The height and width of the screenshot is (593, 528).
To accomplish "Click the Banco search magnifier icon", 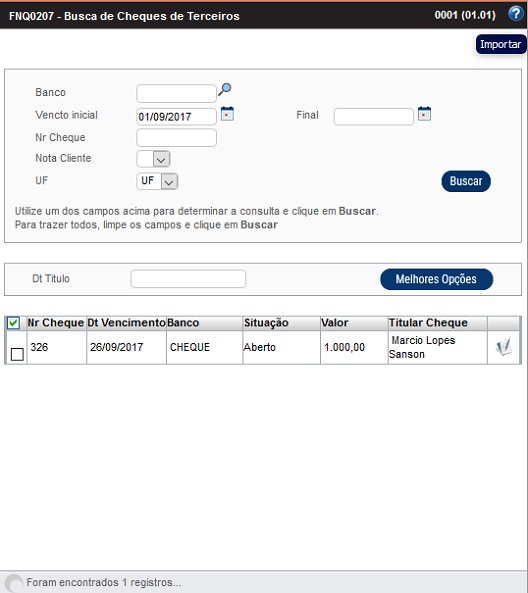I will [225, 89].
